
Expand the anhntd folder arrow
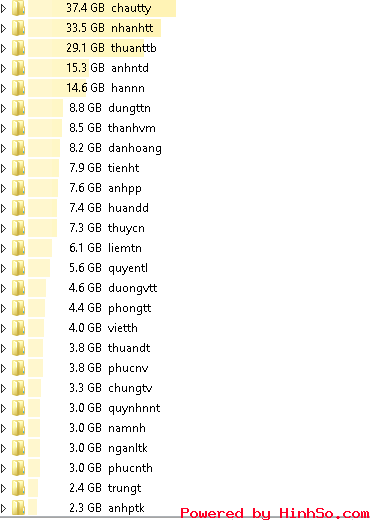coord(4,68)
